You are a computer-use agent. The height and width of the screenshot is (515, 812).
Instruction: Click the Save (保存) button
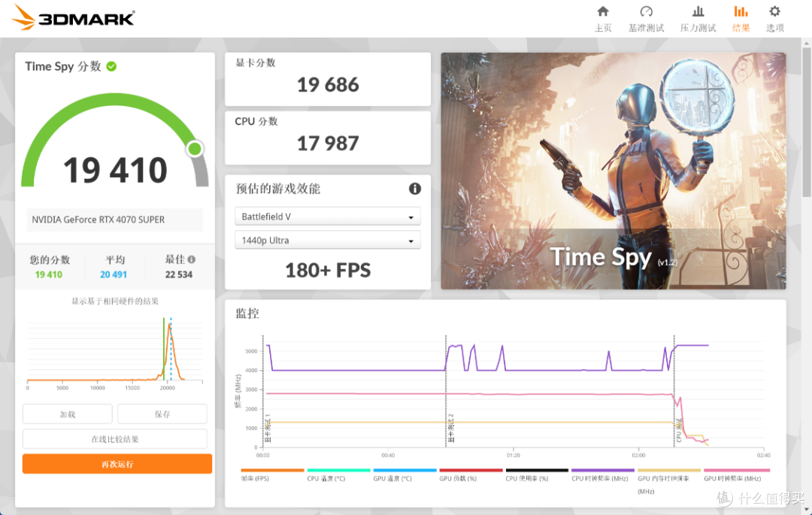(x=162, y=414)
